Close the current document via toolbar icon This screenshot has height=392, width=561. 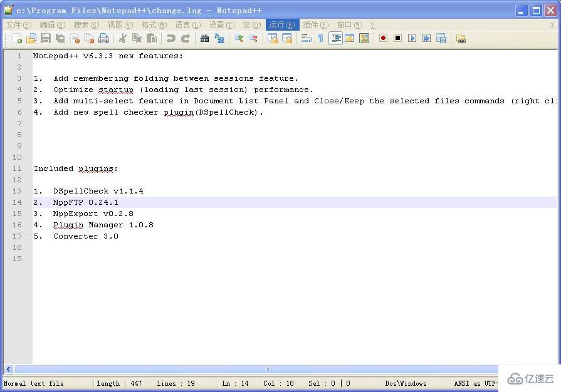point(75,39)
